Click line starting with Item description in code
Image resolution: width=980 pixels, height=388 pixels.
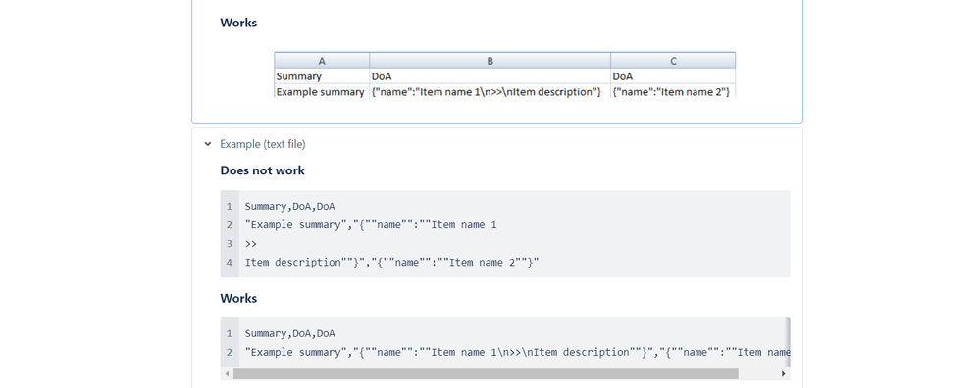(391, 262)
